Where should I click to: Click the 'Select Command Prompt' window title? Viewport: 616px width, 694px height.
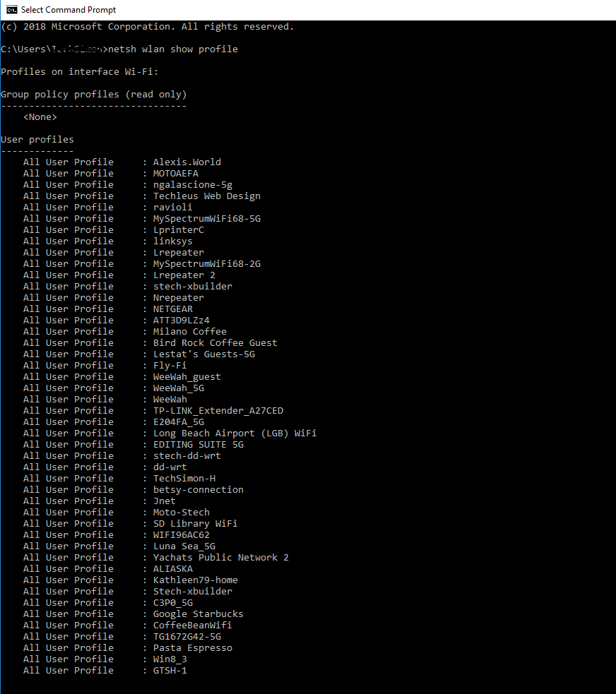[69, 10]
